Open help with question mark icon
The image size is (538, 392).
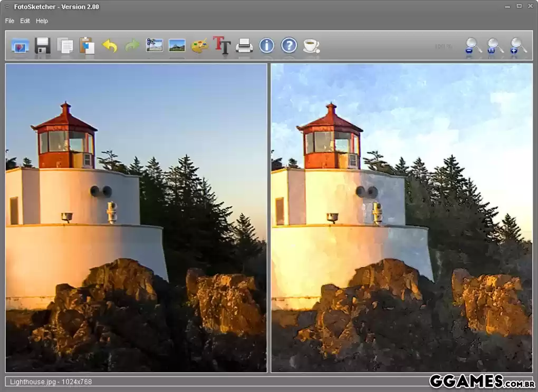(289, 46)
